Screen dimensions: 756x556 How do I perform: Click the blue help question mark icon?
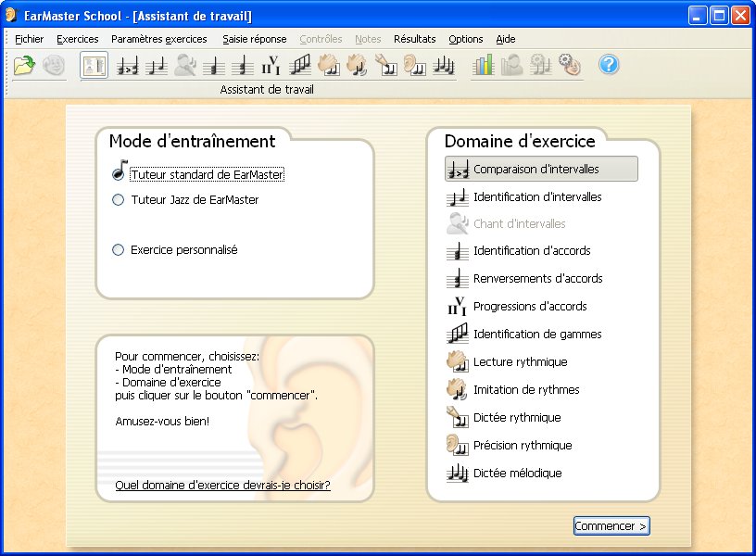coord(608,65)
